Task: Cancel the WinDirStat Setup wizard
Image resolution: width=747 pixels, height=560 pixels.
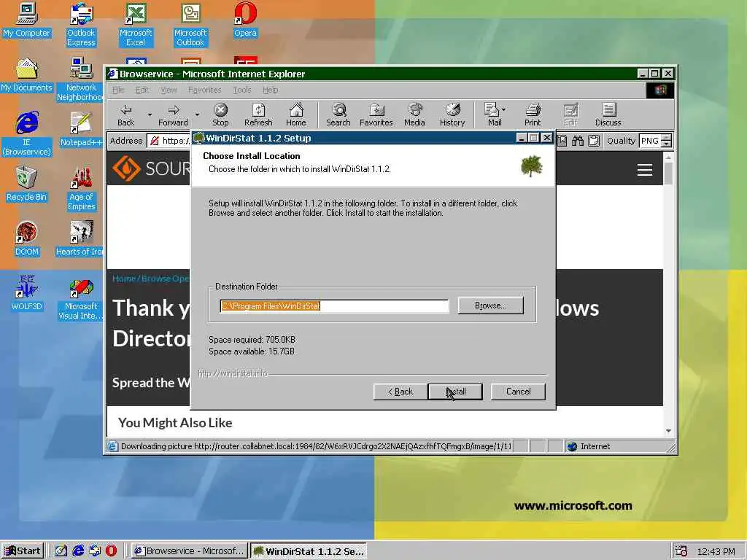Action: pyautogui.click(x=518, y=392)
